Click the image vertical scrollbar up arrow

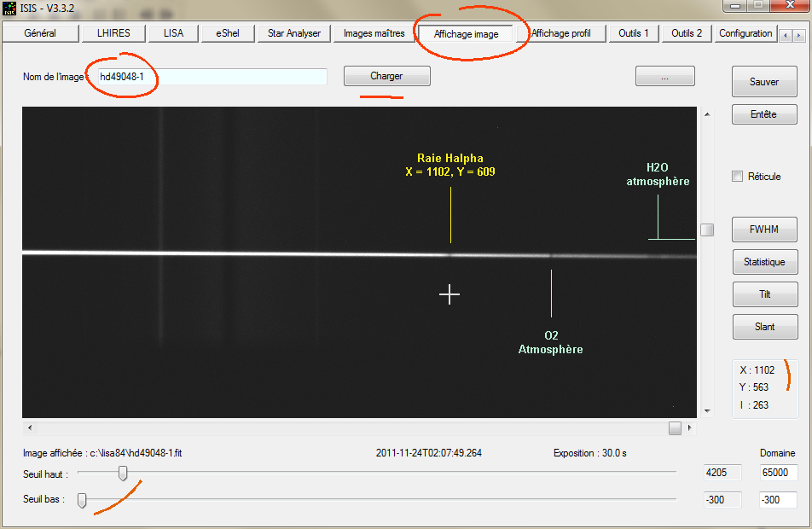pos(706,114)
